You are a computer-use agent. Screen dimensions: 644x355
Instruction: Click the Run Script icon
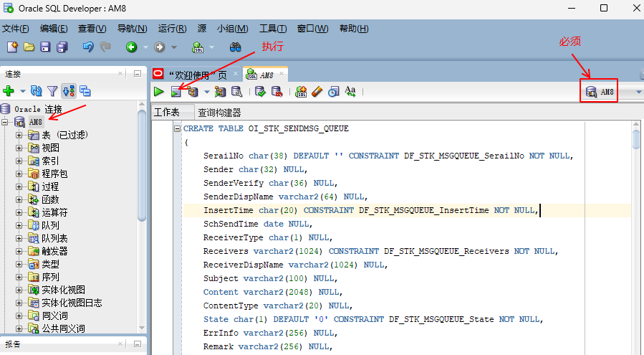point(176,92)
